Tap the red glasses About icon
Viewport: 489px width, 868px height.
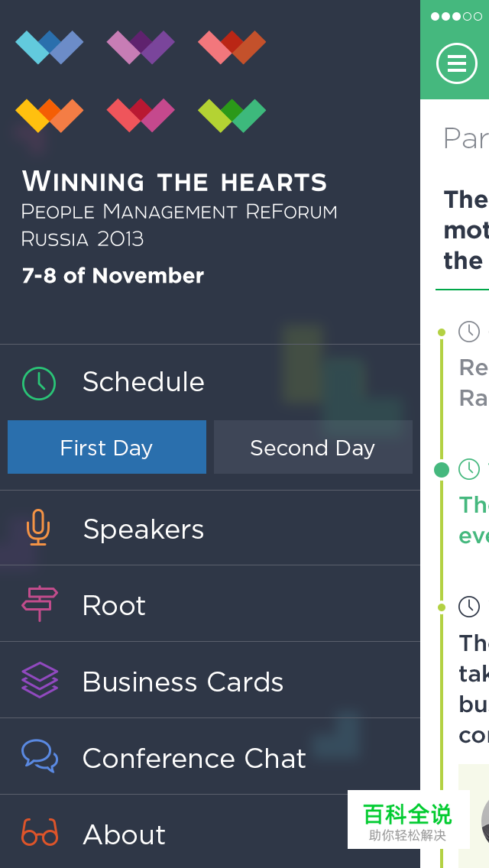[40, 833]
